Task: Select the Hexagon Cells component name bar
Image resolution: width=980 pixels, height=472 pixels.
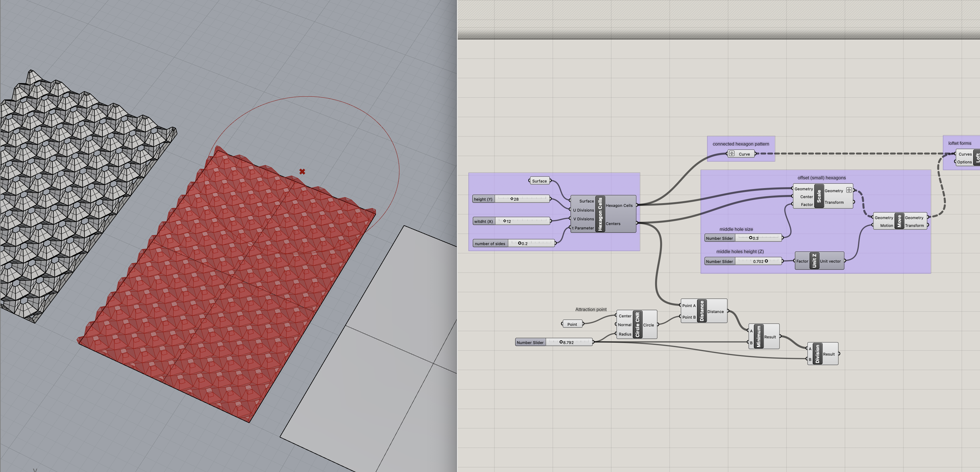Action: point(600,214)
